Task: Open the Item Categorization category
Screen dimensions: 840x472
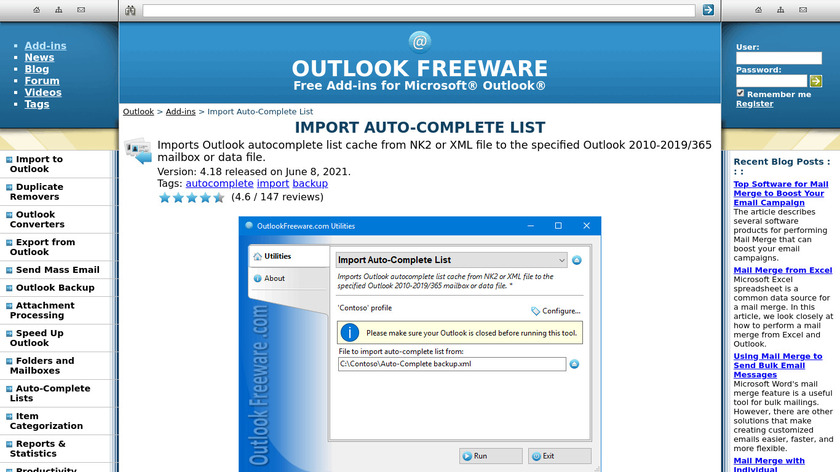Action: [x=46, y=421]
